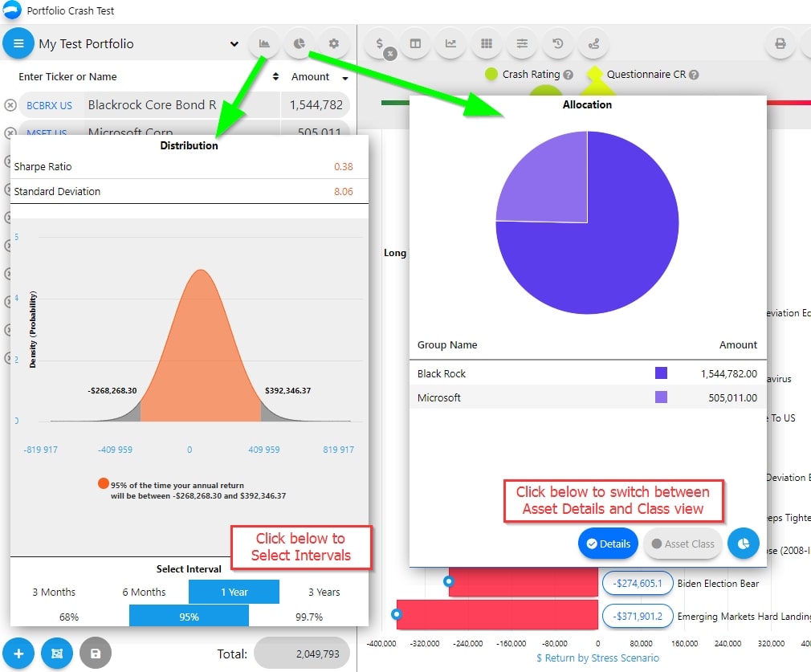Open portfolio settings gear icon
811x672 pixels.
click(x=334, y=43)
